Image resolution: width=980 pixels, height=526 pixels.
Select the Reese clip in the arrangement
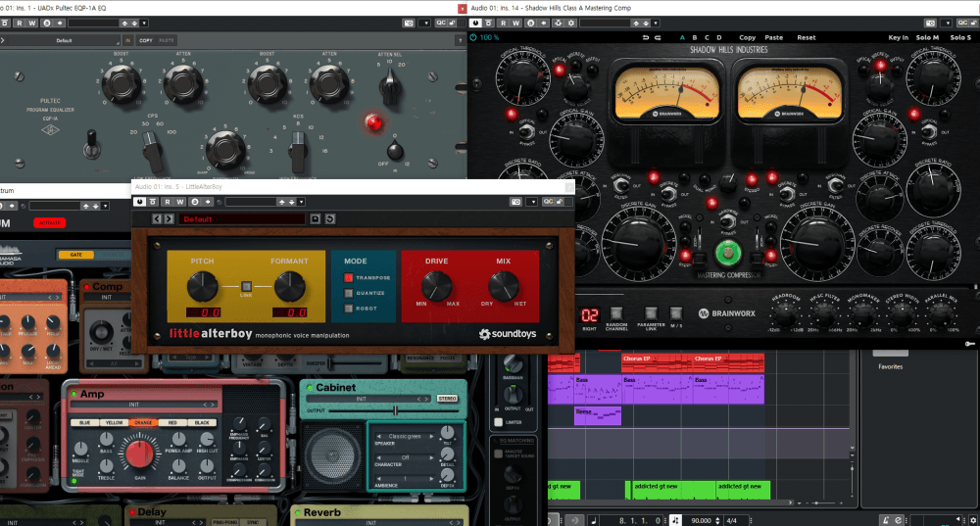pyautogui.click(x=598, y=415)
